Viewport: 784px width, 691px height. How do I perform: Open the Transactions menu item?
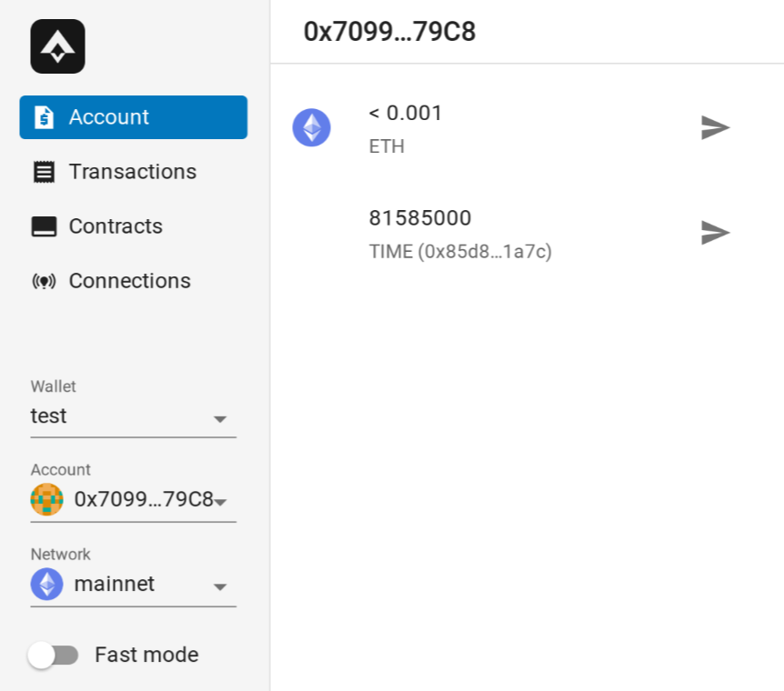click(133, 172)
